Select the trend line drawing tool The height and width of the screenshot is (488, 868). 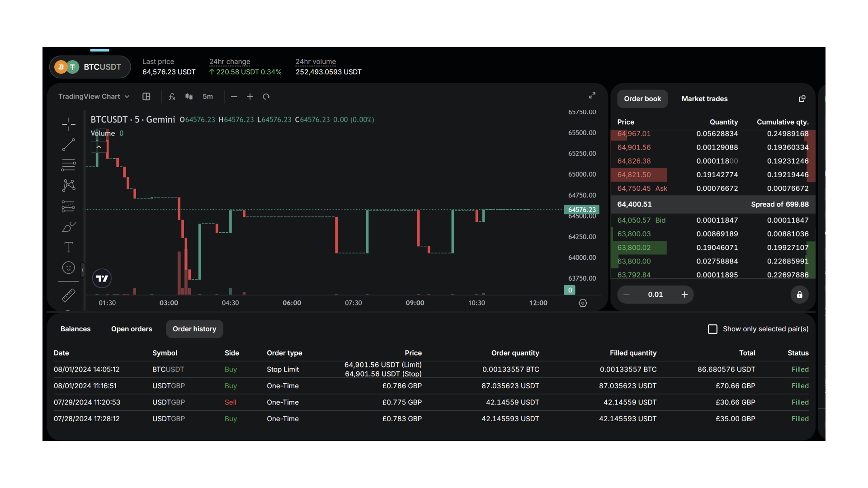click(68, 145)
